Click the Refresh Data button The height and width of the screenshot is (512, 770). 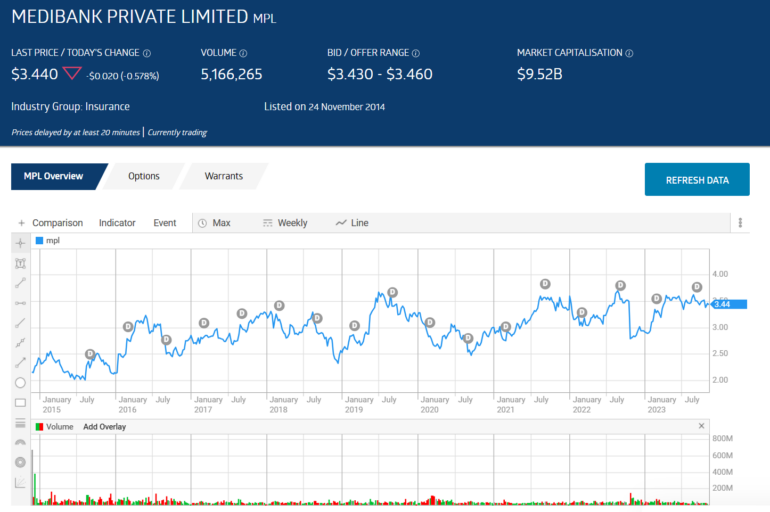(x=697, y=180)
